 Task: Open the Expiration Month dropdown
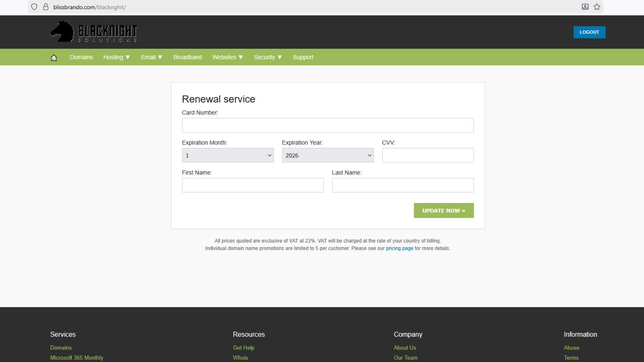pos(227,155)
